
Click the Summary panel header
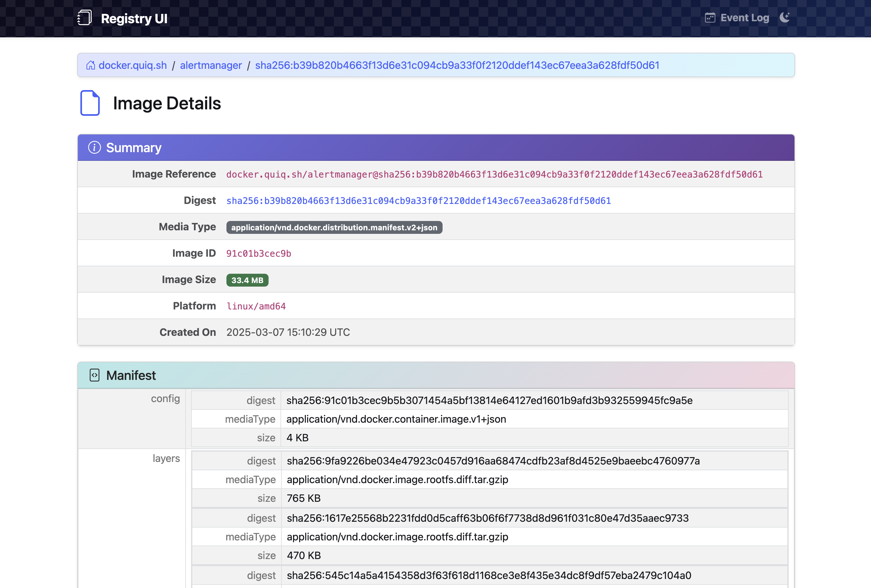click(435, 148)
